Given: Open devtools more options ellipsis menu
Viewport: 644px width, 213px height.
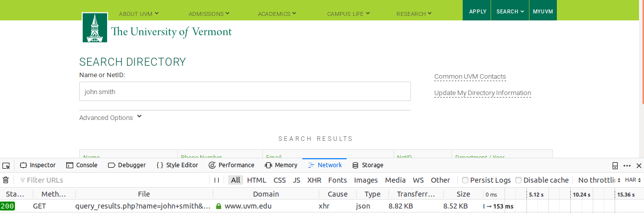Looking at the screenshot, I should [x=627, y=165].
